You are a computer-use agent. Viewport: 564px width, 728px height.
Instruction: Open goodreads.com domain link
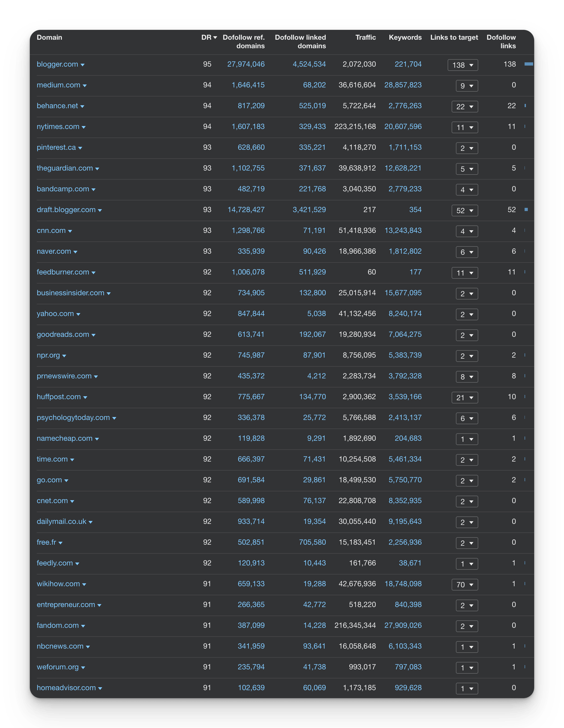63,334
